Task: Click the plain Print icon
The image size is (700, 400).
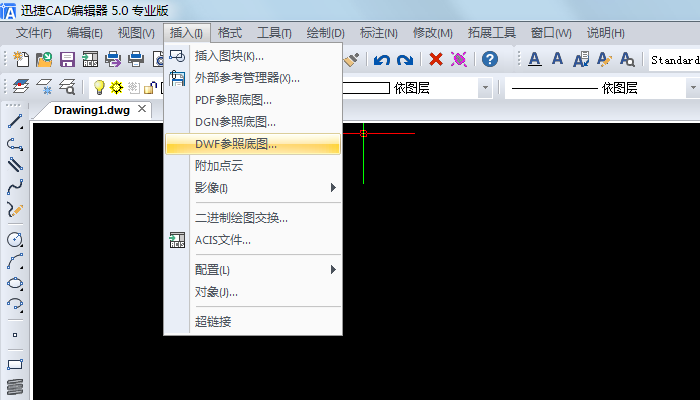Action: click(x=136, y=59)
